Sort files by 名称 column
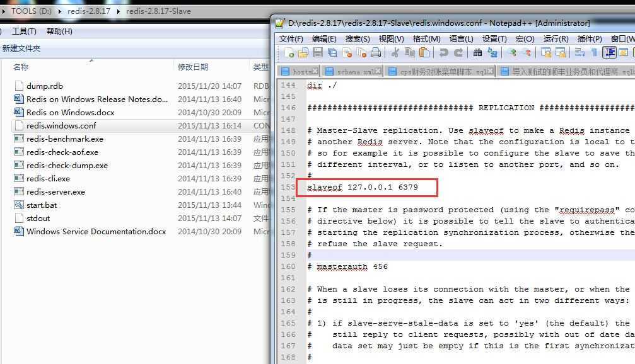This screenshot has height=364, width=635. 21,67
